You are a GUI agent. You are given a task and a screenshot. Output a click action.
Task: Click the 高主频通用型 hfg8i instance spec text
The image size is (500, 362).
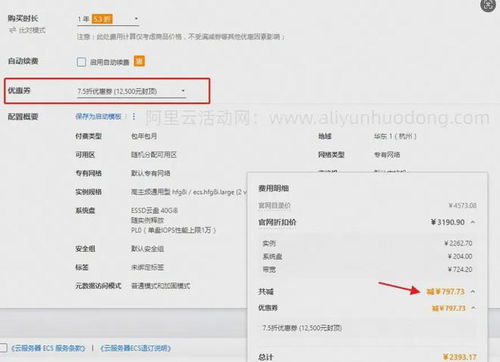(x=188, y=192)
